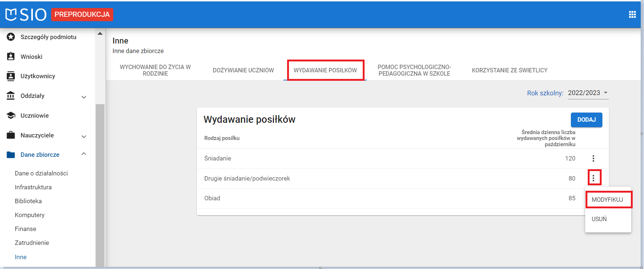This screenshot has width=644, height=269.
Task: Open Biblioteka submenu item
Action: click(x=28, y=201)
